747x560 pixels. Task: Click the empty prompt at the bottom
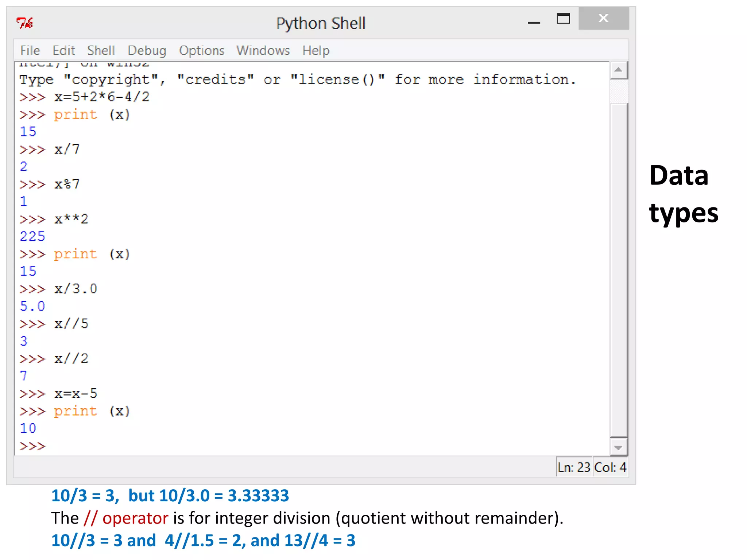[x=33, y=446]
